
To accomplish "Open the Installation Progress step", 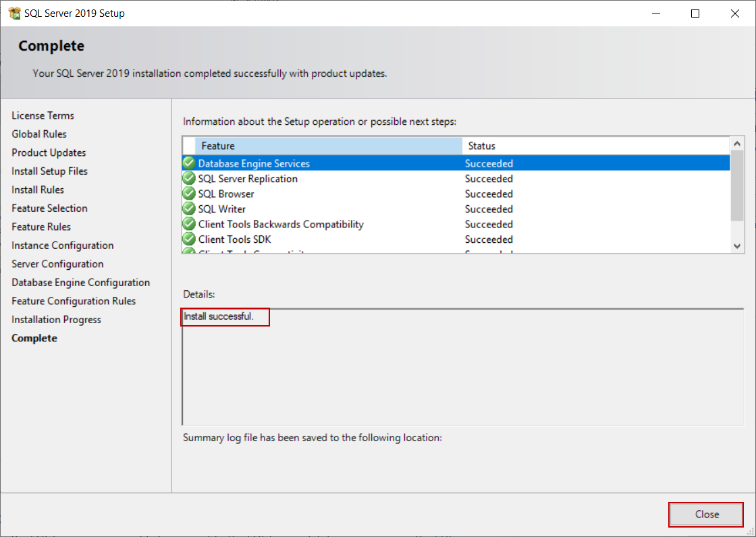I will coord(56,319).
